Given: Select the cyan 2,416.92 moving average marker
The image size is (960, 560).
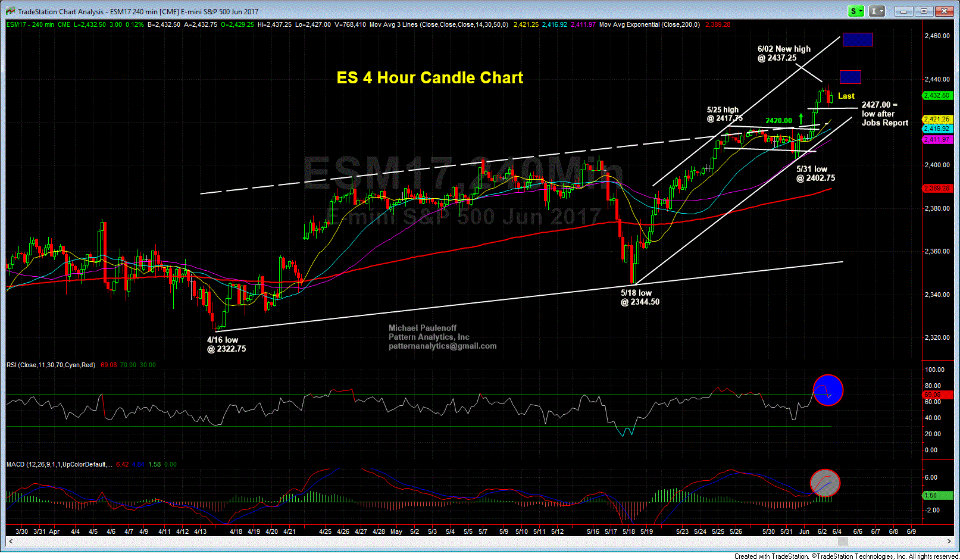Looking at the screenshot, I should click(x=937, y=129).
